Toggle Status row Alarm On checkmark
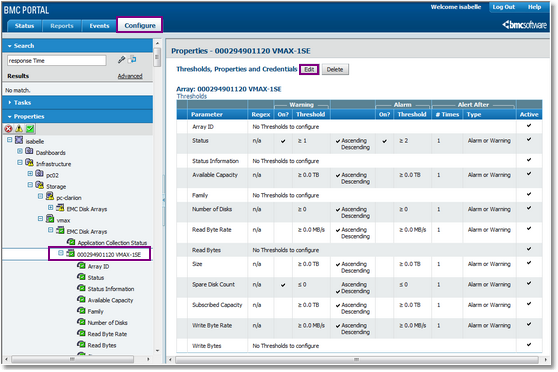558x372 pixels. [x=384, y=141]
